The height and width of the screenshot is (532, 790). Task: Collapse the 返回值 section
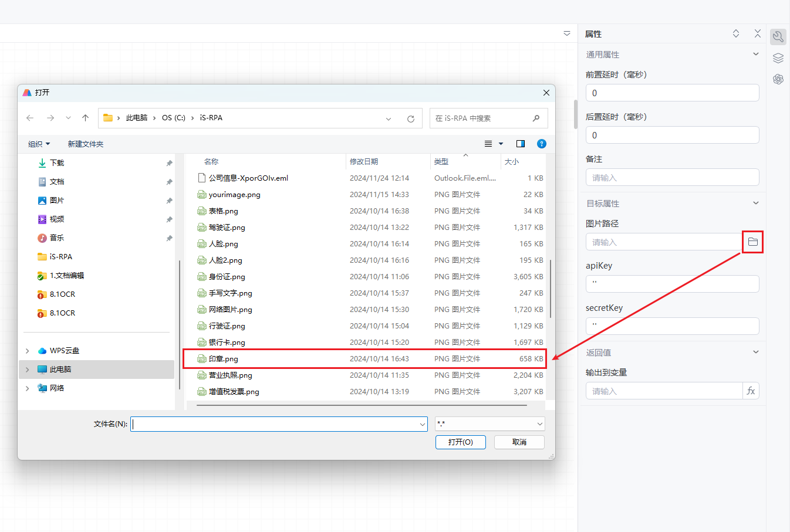point(756,352)
